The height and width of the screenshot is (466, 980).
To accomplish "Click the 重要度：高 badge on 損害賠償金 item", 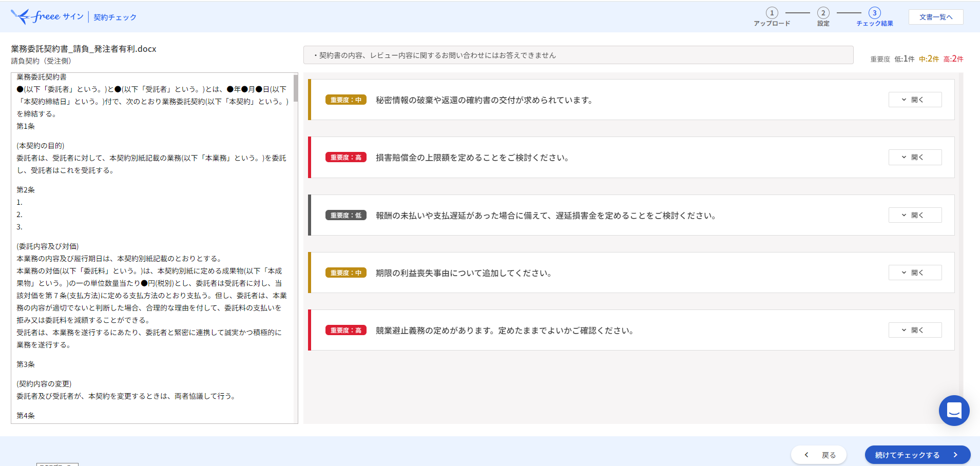I will pyautogui.click(x=345, y=157).
